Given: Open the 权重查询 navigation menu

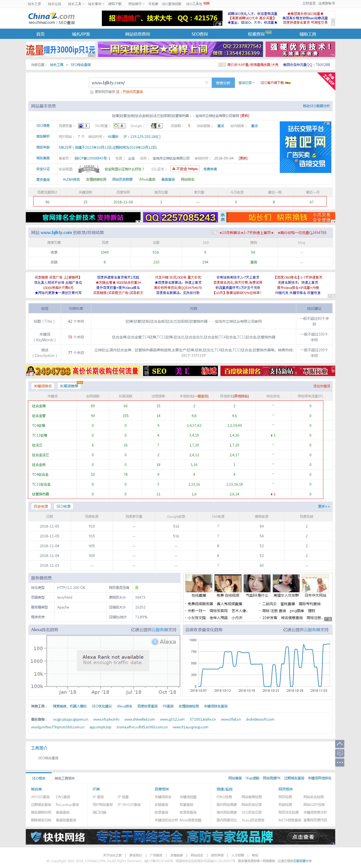Looking at the screenshot, I should 256,34.
